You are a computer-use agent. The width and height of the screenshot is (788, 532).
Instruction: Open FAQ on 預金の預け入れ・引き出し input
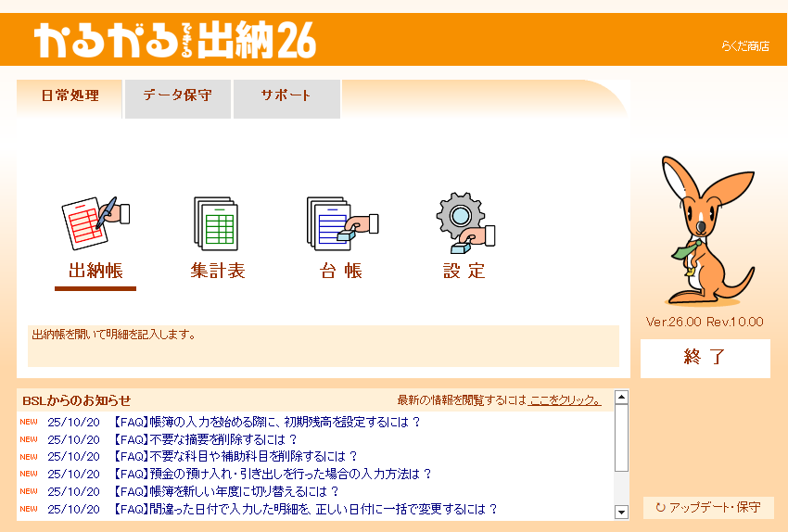[x=273, y=474]
